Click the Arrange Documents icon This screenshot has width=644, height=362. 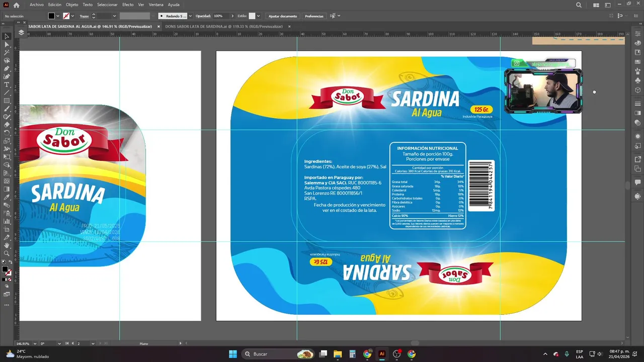[x=596, y=5]
